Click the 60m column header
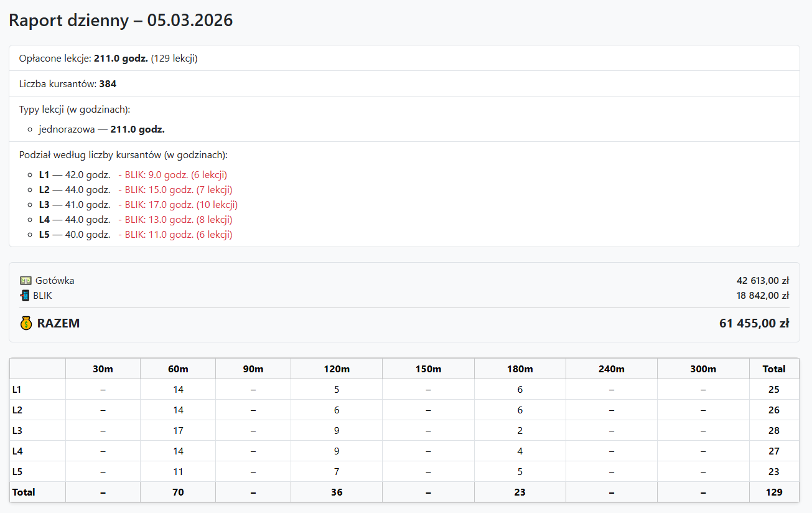Screen dimensions: 812x513 (178, 369)
